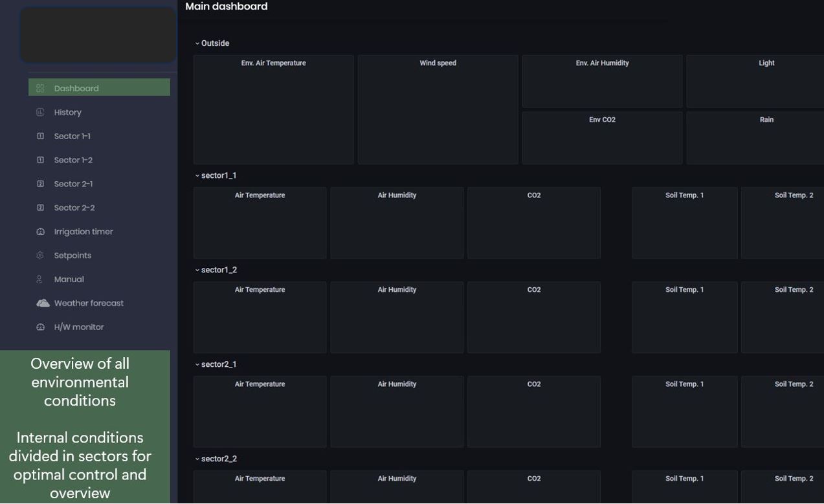Screen dimensions: 824x504
Task: Click Soil Temp. 1 title in sector2_2
Action: pos(685,479)
